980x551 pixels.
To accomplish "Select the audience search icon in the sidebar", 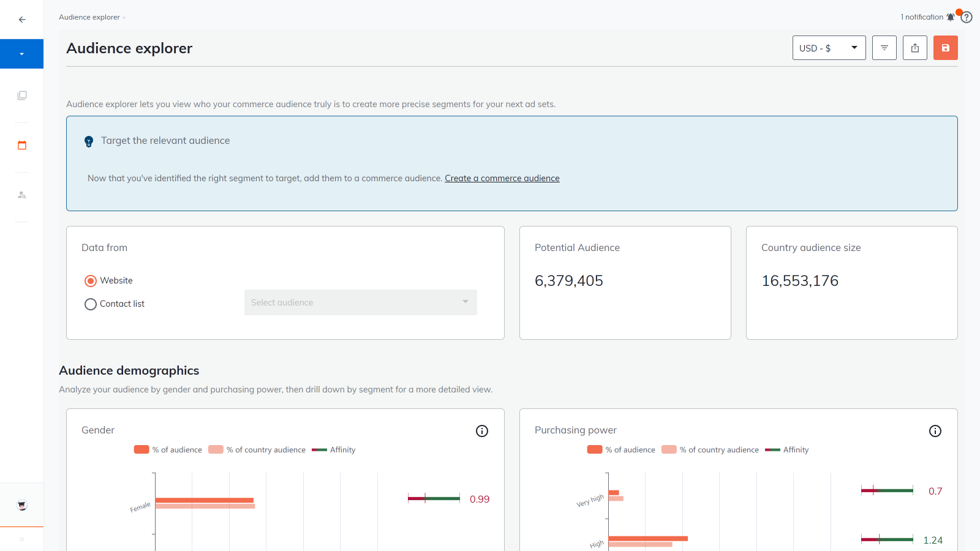I will click(22, 195).
